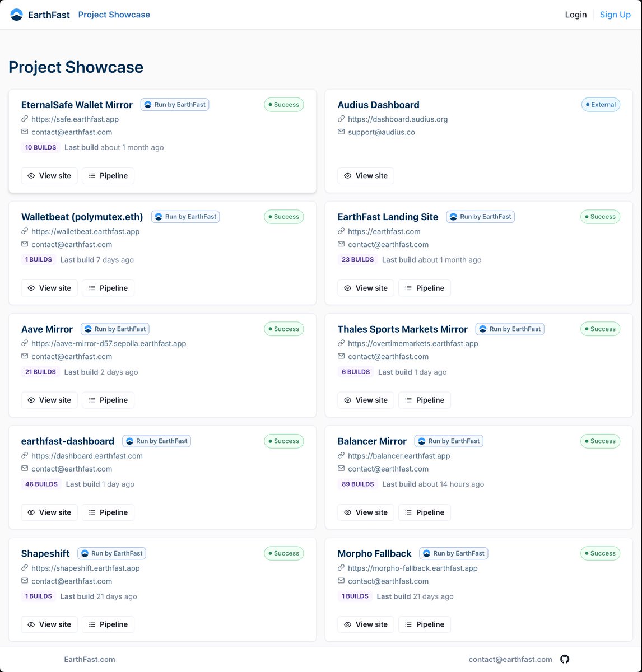Click Run by EarthFast badge on Shapeshift
This screenshot has width=642, height=672.
click(x=112, y=553)
